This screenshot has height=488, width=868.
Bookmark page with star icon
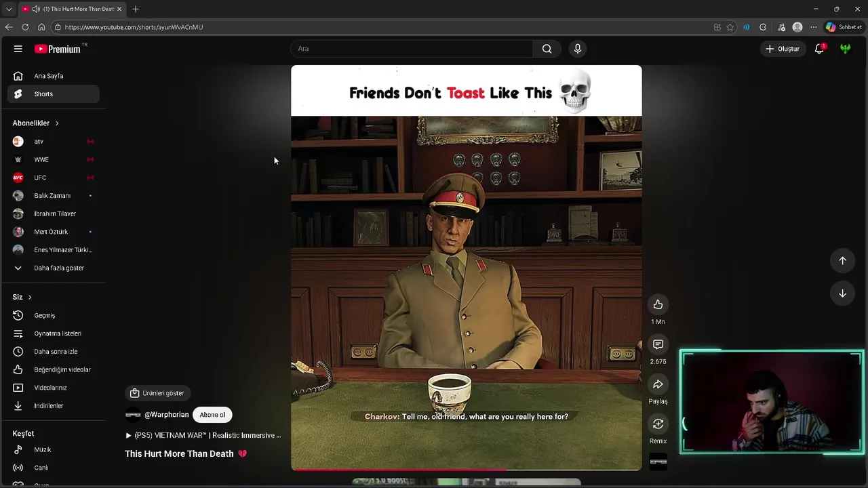730,27
